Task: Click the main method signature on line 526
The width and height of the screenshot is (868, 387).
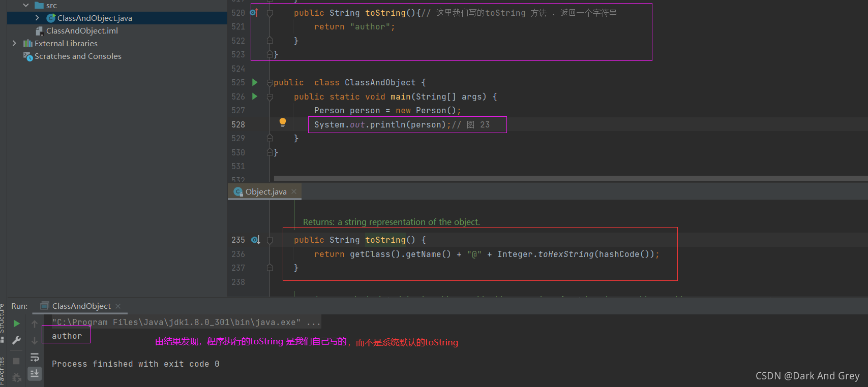Action: pos(395,96)
